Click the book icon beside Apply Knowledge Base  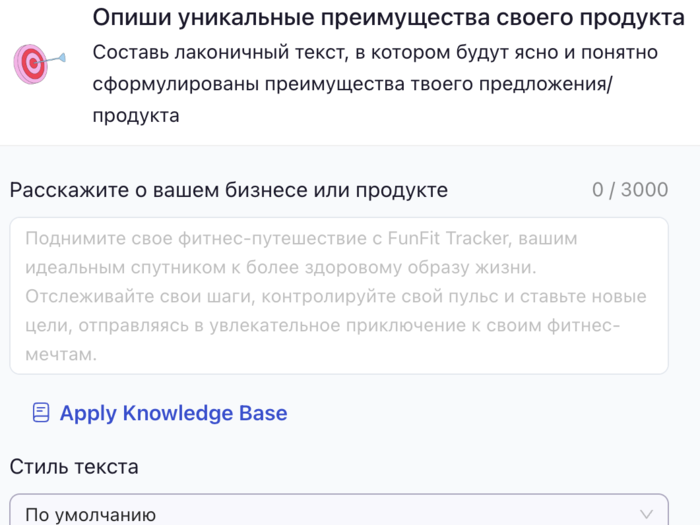(41, 413)
